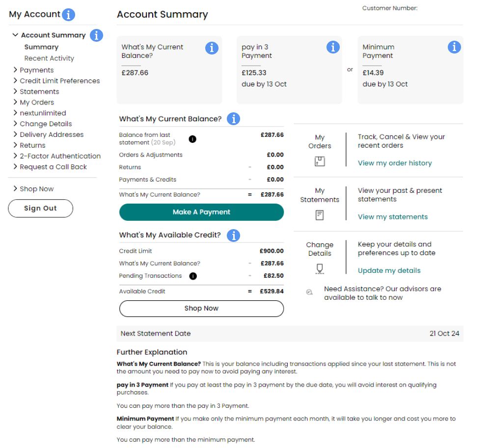Click the Change Details person icon

pyautogui.click(x=319, y=268)
